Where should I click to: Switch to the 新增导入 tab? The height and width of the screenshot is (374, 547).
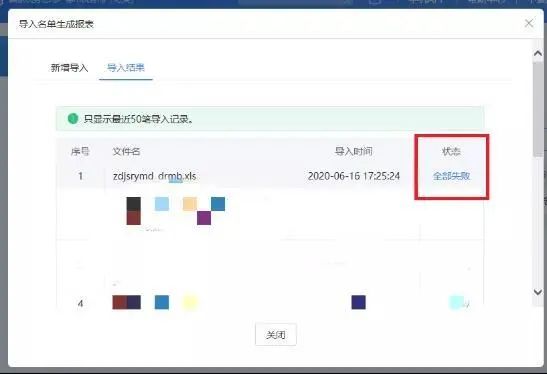(x=69, y=68)
